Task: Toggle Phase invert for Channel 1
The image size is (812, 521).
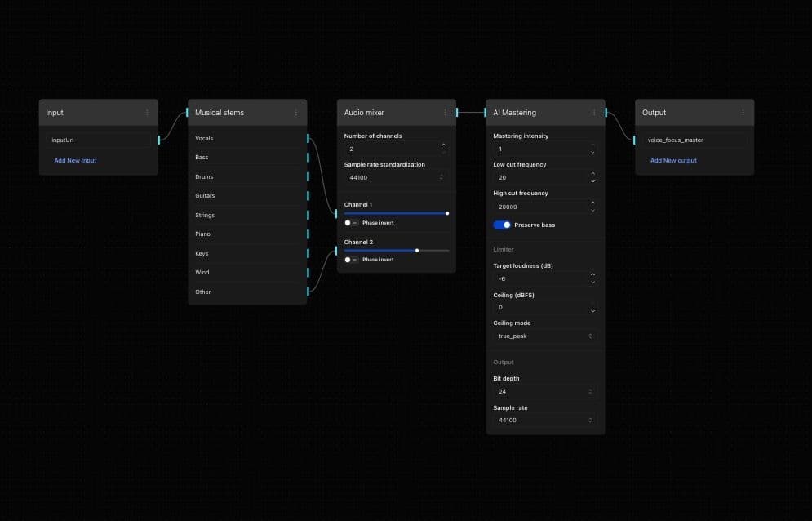Action: 351,223
